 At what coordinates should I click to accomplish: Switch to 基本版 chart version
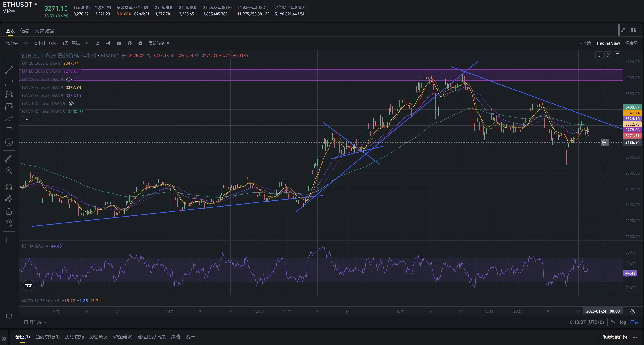point(585,43)
